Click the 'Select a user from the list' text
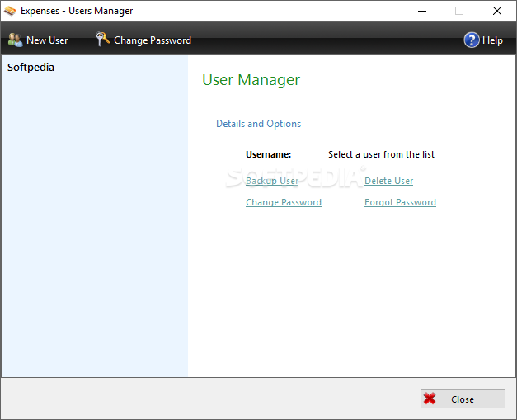 pos(381,154)
